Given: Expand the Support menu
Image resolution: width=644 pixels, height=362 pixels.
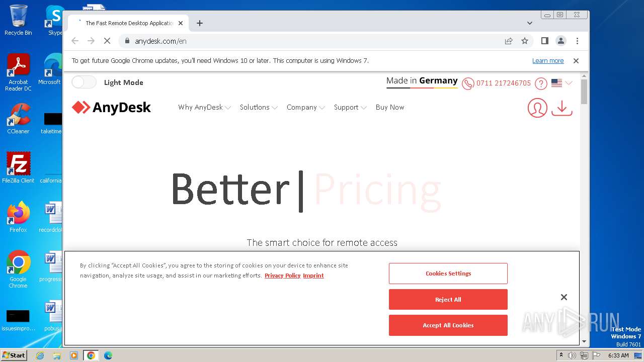Looking at the screenshot, I should 350,107.
